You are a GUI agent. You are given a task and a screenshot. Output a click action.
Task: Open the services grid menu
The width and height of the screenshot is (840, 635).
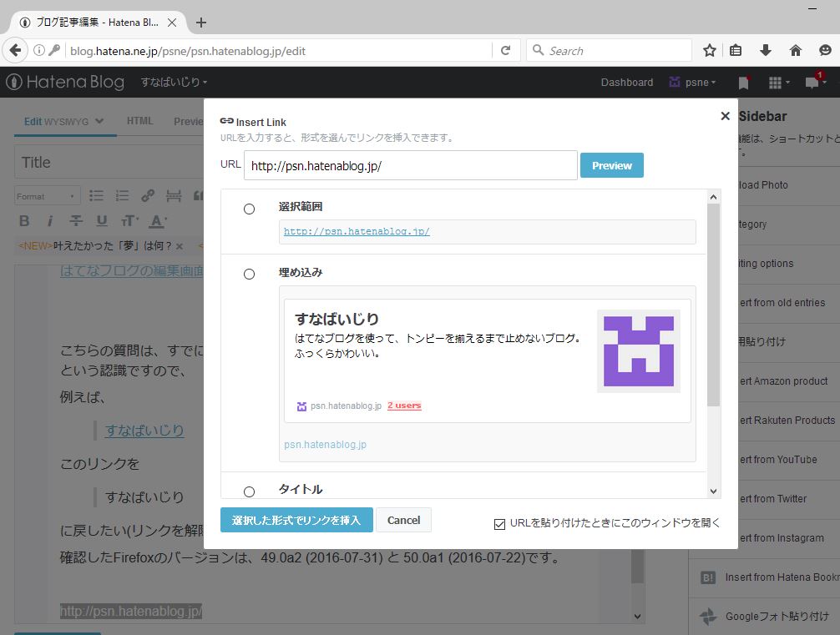click(778, 83)
